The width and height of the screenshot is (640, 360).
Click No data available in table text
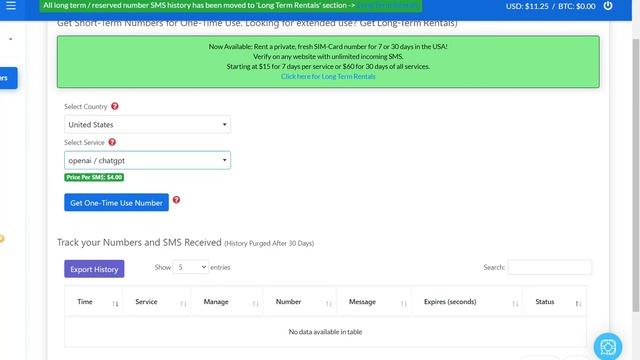point(325,332)
